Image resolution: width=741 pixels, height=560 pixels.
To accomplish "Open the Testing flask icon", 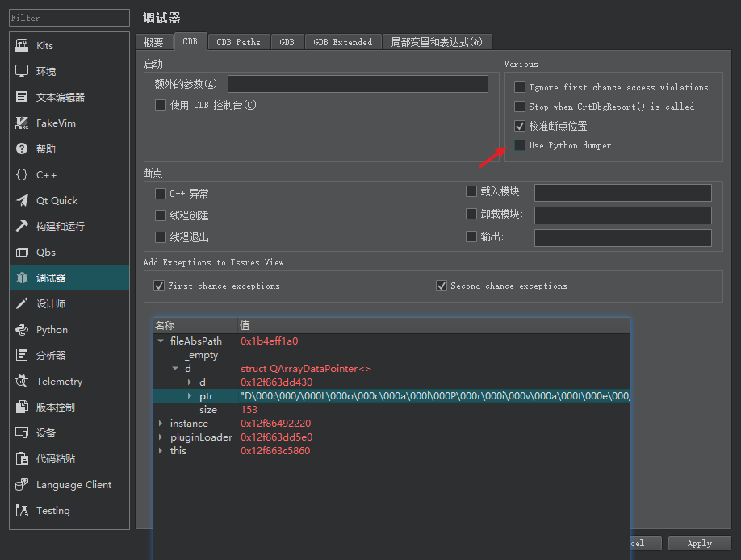I will [23, 511].
